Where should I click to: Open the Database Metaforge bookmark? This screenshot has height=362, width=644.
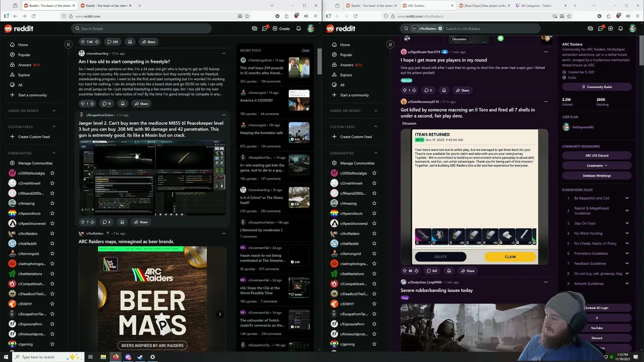596,175
